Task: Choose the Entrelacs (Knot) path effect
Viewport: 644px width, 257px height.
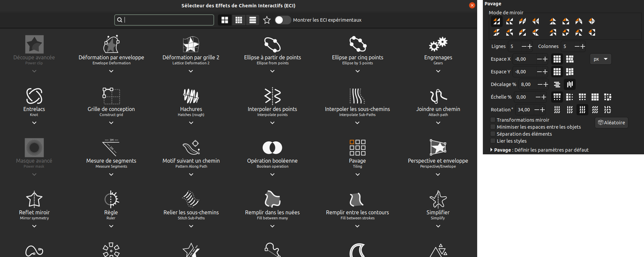Action: tap(34, 96)
